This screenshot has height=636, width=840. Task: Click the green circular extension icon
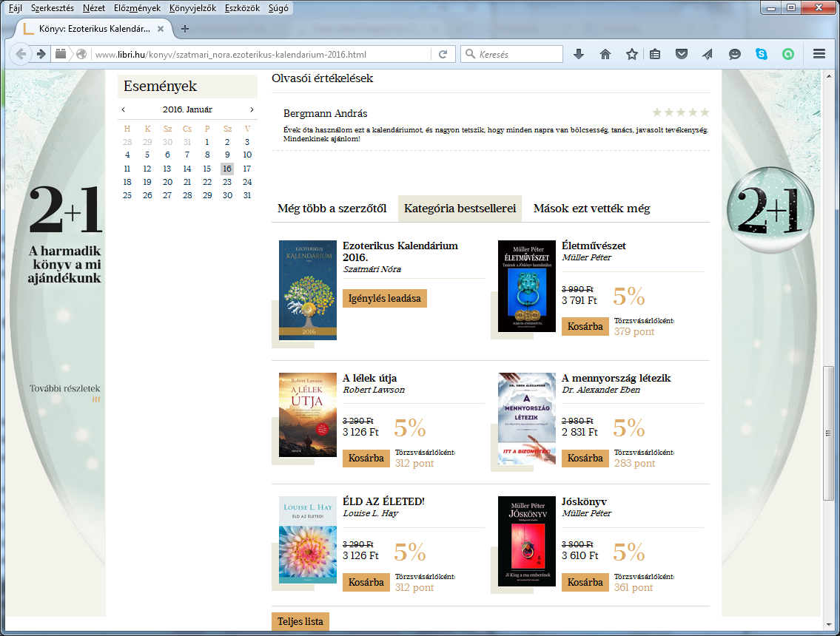click(788, 54)
